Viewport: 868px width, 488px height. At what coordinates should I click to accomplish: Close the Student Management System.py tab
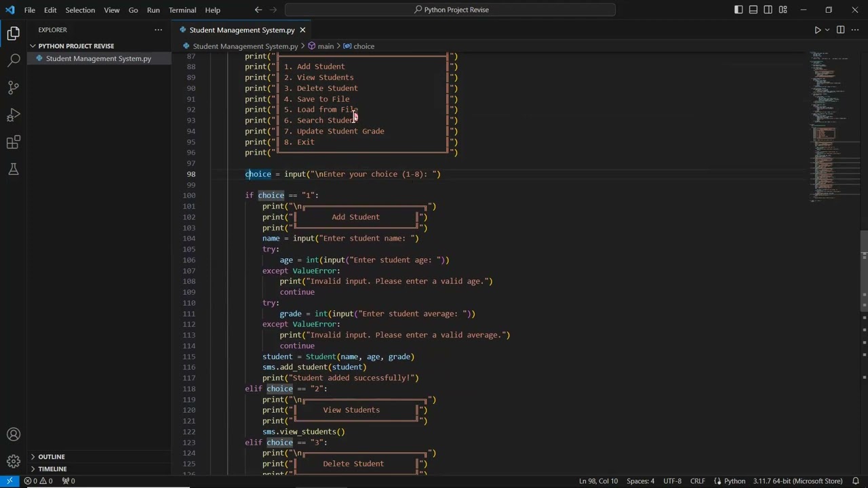pyautogui.click(x=302, y=30)
